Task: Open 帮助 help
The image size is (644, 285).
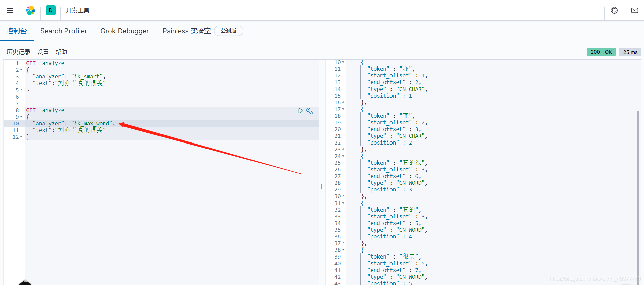Action: 61,52
